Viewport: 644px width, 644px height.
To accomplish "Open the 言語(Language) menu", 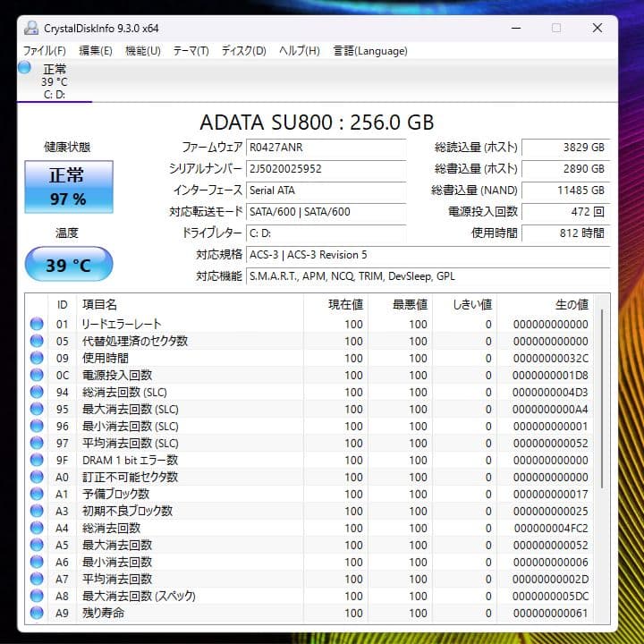I will 370,51.
